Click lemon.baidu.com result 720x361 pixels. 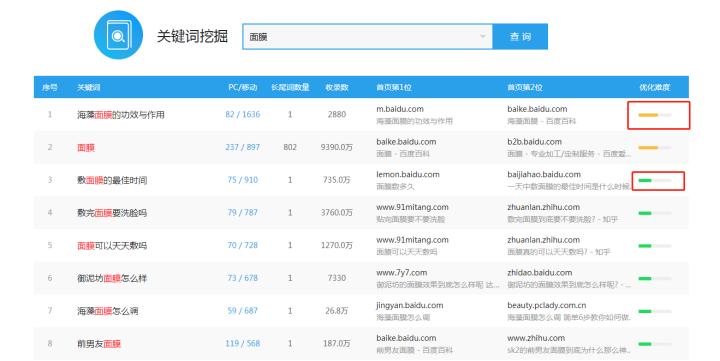coord(408,175)
